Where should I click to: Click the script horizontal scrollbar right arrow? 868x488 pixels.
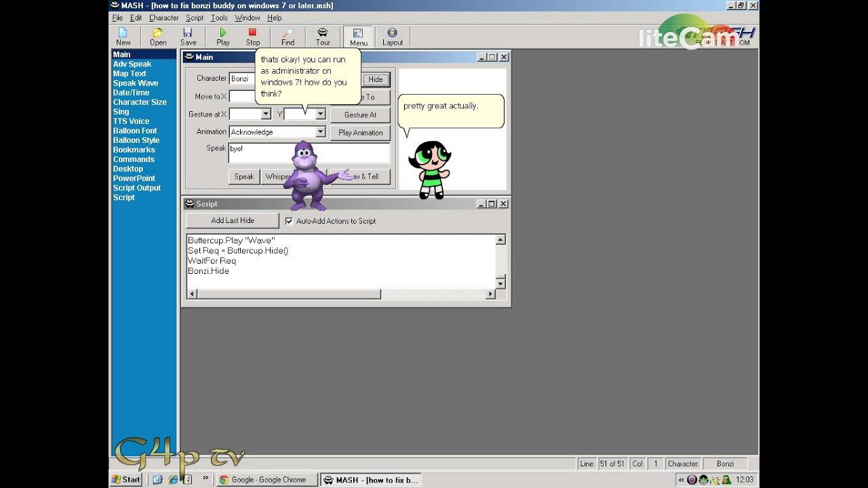490,294
